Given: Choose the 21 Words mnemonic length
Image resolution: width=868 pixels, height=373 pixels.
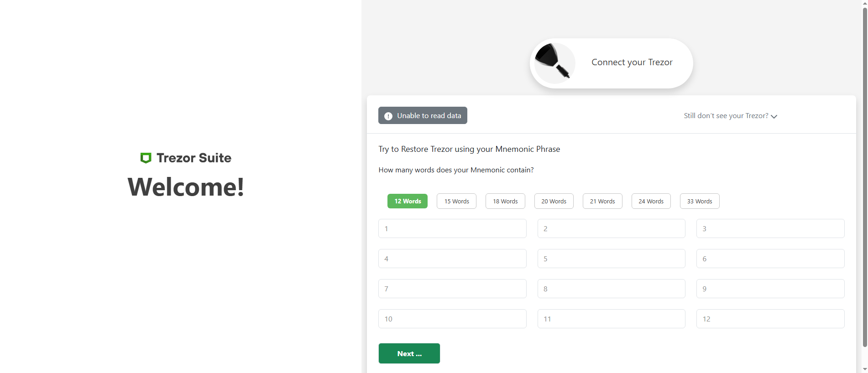Looking at the screenshot, I should pyautogui.click(x=602, y=201).
